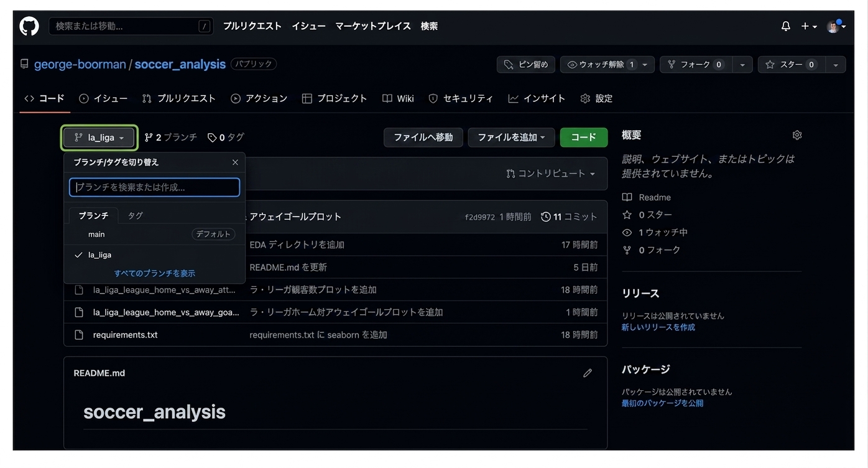868x468 pixels.
Task: Open commit message ラ・リーガ観客数プロットを追加
Action: (313, 290)
